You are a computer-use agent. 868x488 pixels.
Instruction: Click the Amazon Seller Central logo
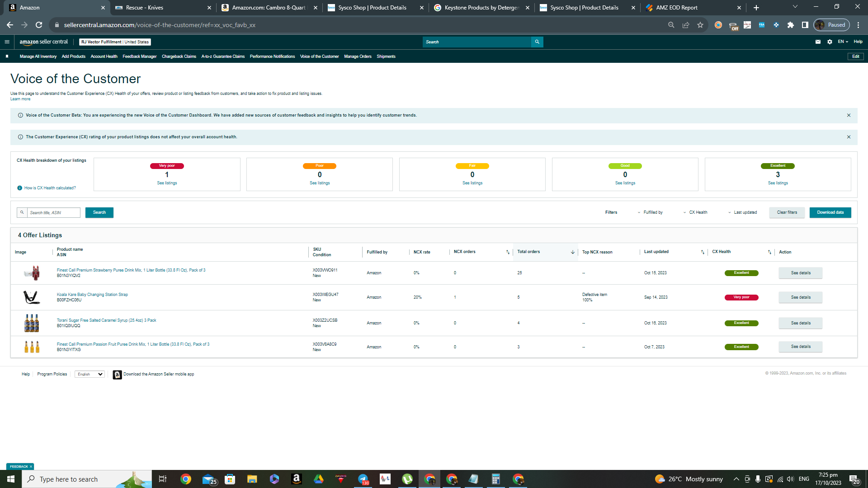(43, 42)
